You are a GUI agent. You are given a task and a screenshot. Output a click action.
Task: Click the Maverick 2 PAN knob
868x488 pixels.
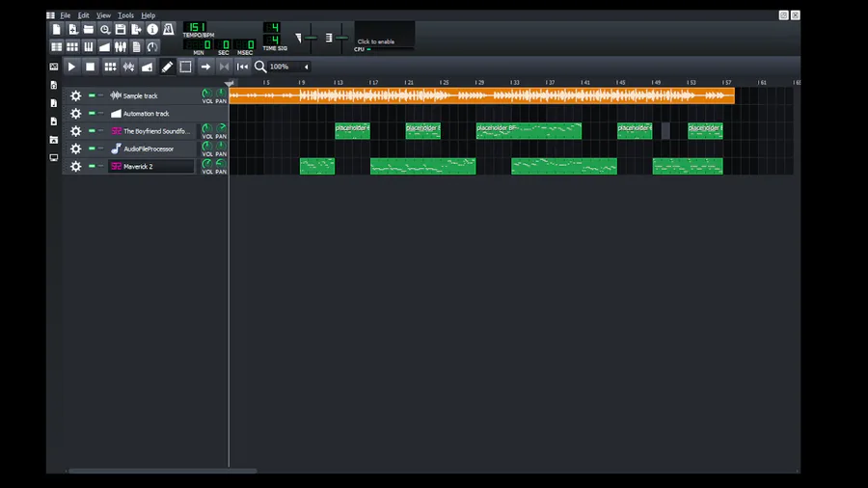click(x=220, y=164)
